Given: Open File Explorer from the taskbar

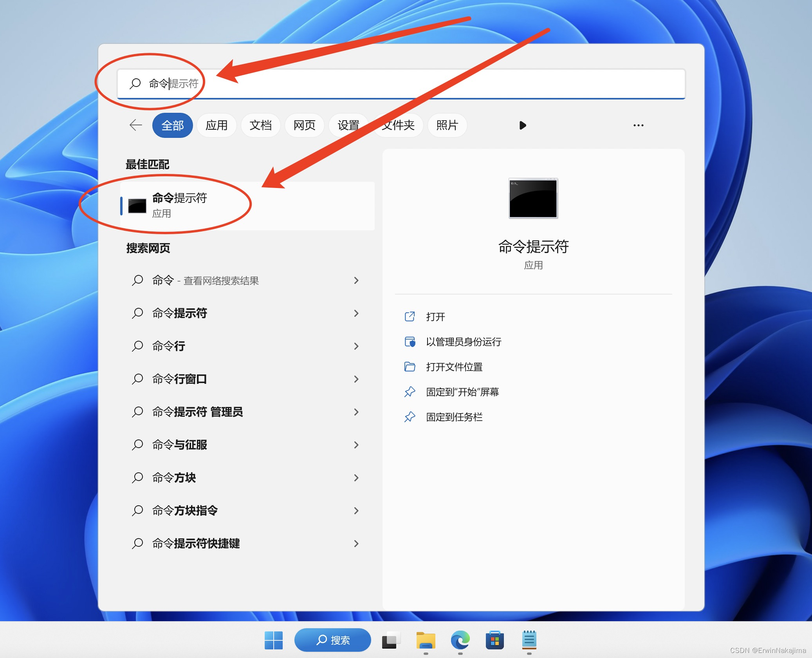Looking at the screenshot, I should [x=426, y=640].
